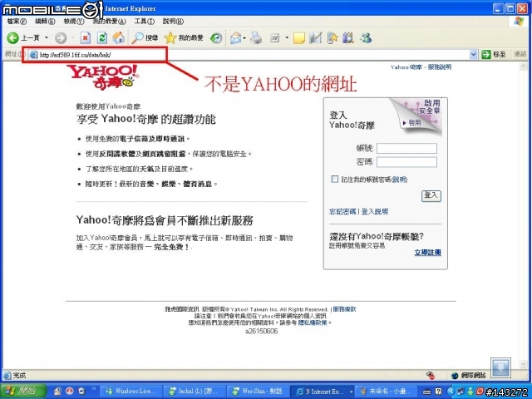Open the Help (說明) menu

(173, 21)
